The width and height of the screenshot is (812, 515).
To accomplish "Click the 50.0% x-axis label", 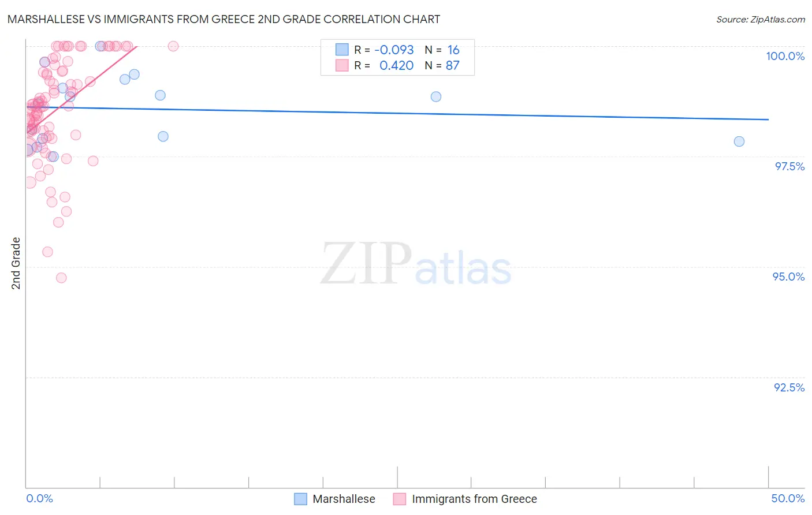I will click(788, 498).
